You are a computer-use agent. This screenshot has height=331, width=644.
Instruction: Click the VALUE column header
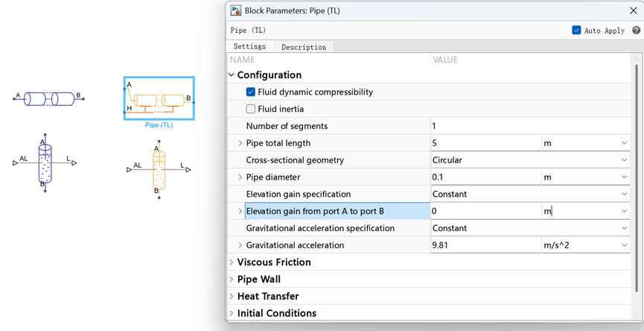click(x=445, y=60)
